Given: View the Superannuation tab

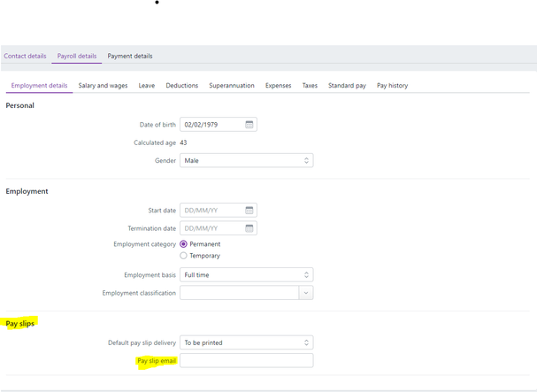Looking at the screenshot, I should click(232, 86).
